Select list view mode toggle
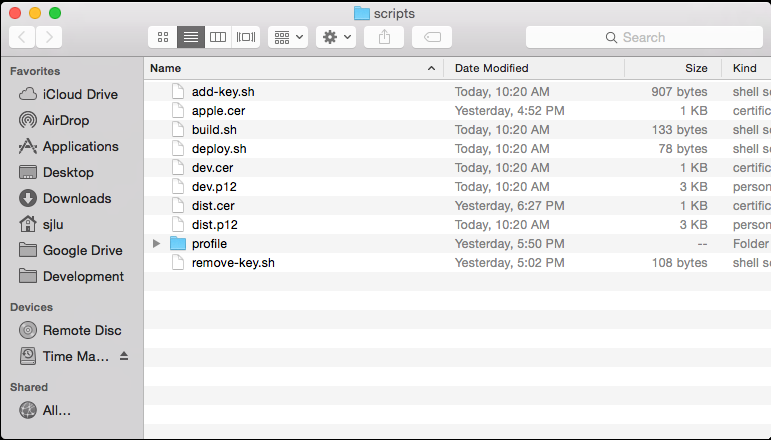The width and height of the screenshot is (771, 440). (190, 37)
